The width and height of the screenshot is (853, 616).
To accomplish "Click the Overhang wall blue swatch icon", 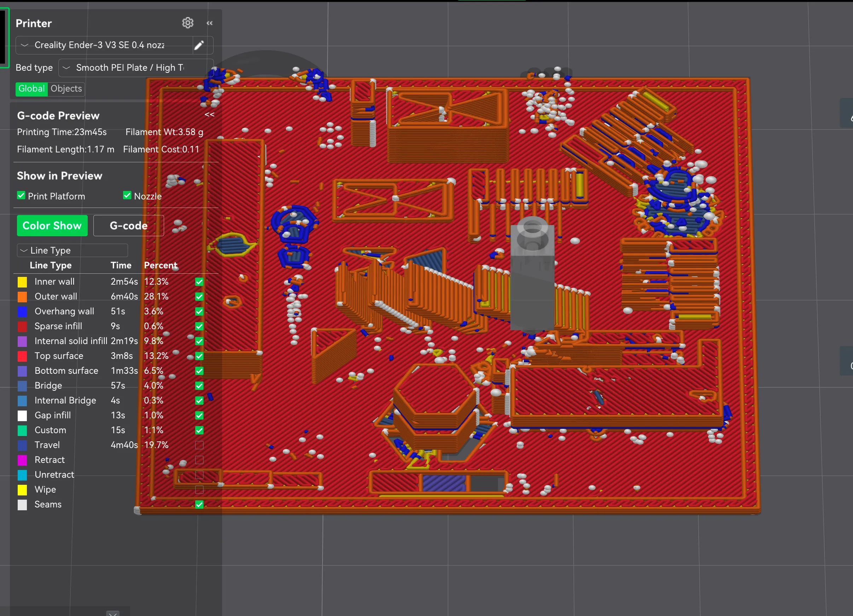I will (x=22, y=312).
